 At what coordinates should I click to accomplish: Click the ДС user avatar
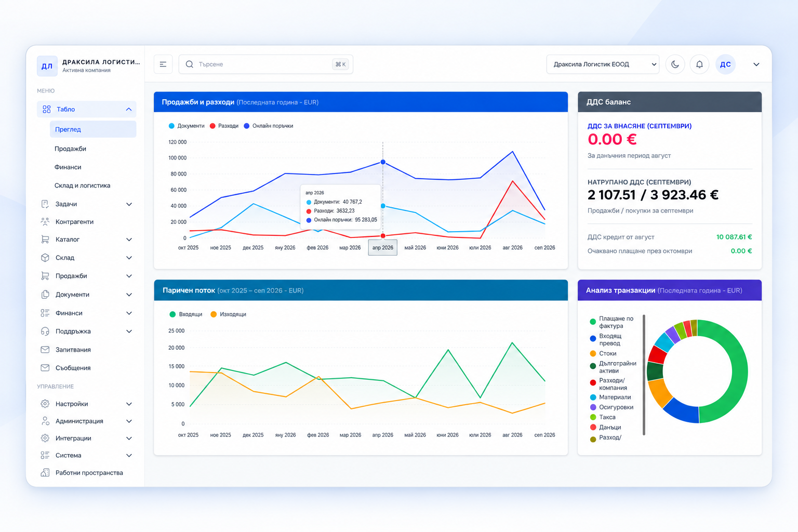pyautogui.click(x=725, y=64)
